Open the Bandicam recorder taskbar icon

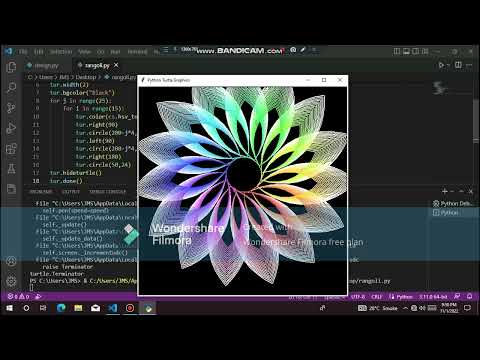point(130,308)
